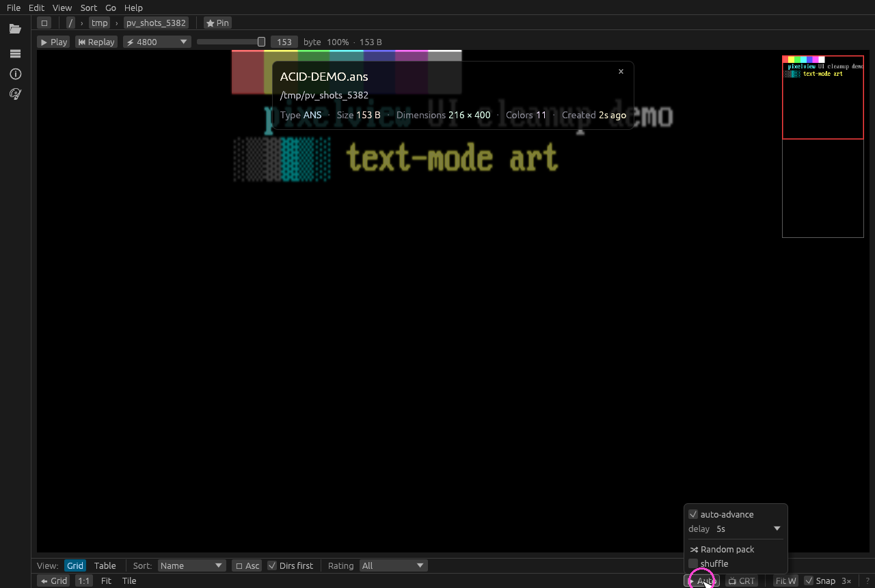Open the palette sidebar icon
Screen dimensions: 875x588
[x=15, y=94]
